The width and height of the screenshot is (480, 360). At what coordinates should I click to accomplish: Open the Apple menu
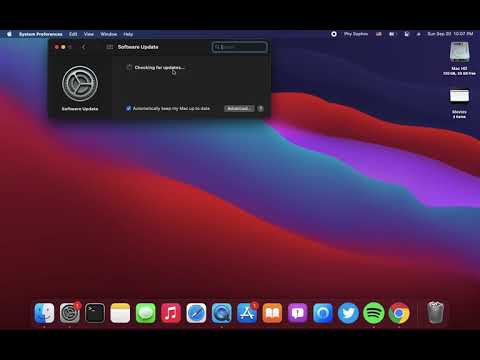[x=9, y=34]
